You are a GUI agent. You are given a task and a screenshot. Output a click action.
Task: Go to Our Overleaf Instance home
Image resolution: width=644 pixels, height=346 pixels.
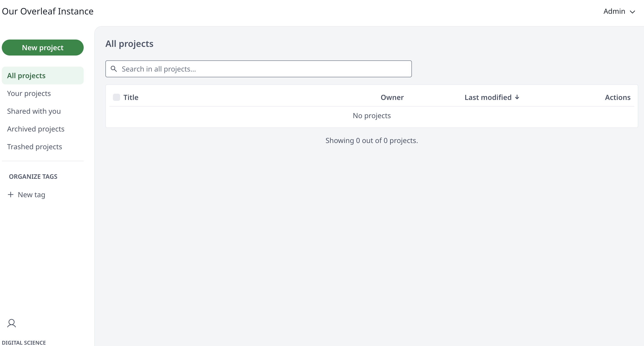click(47, 12)
